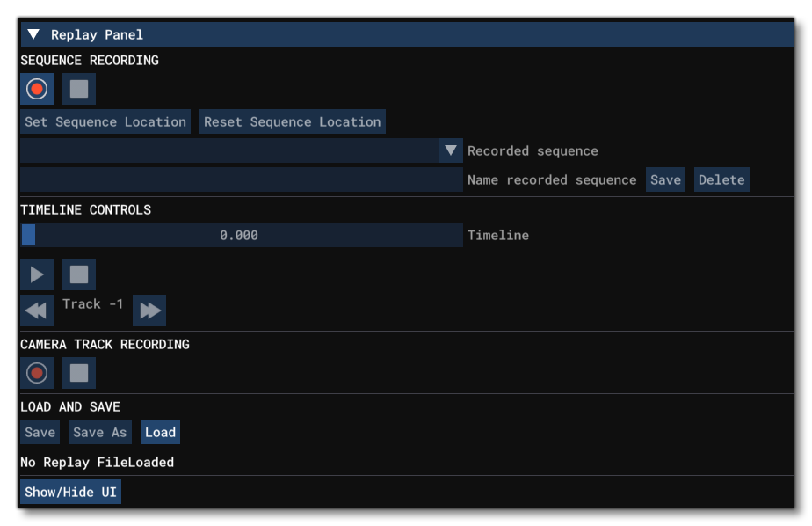
Task: Set the sequence location
Action: tap(105, 121)
